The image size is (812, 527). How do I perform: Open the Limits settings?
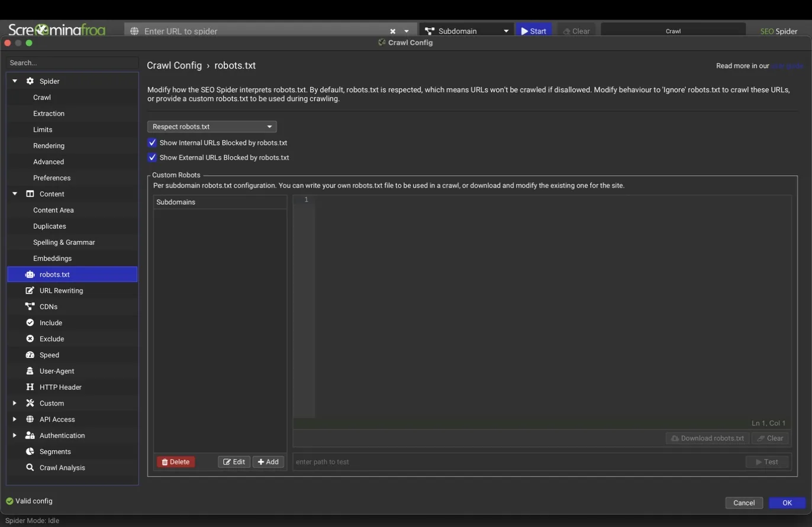click(x=43, y=130)
